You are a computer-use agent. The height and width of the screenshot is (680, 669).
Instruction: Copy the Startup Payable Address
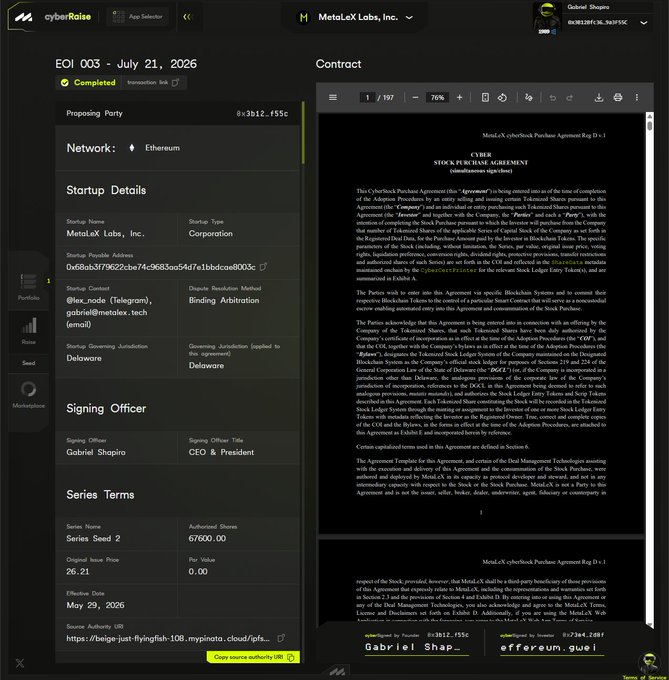point(263,267)
